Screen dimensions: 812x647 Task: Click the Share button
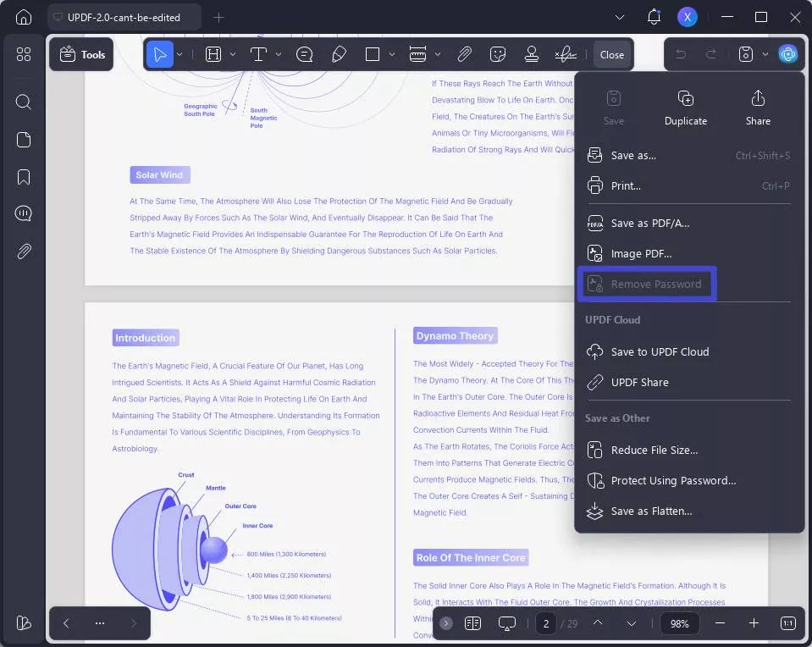pyautogui.click(x=758, y=108)
